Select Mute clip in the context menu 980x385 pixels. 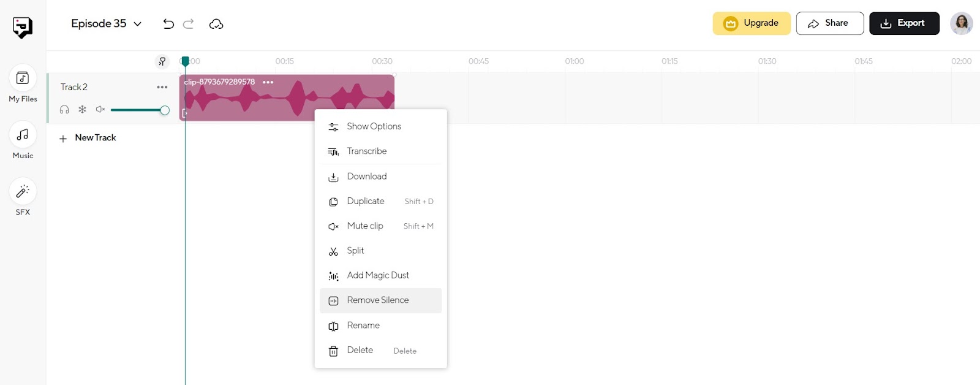pos(380,226)
